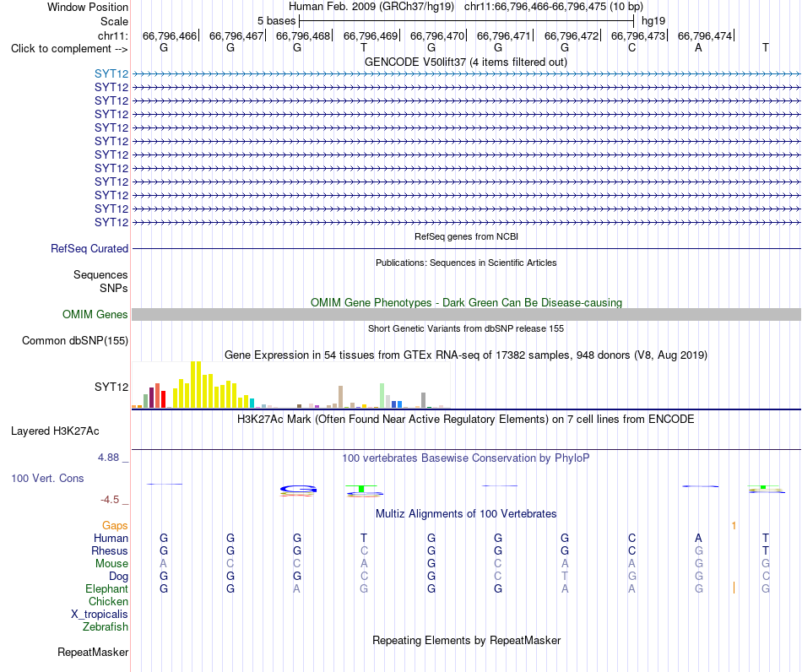The image size is (802, 672).
Task: Click the 100 Vert. Cons label
Action: pos(47,478)
